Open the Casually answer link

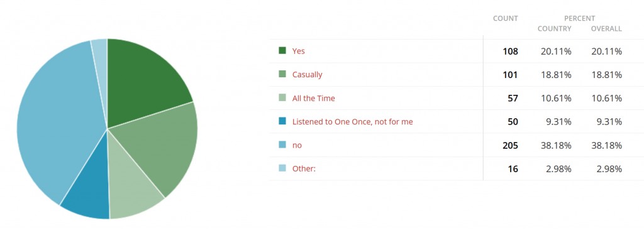[x=307, y=75]
